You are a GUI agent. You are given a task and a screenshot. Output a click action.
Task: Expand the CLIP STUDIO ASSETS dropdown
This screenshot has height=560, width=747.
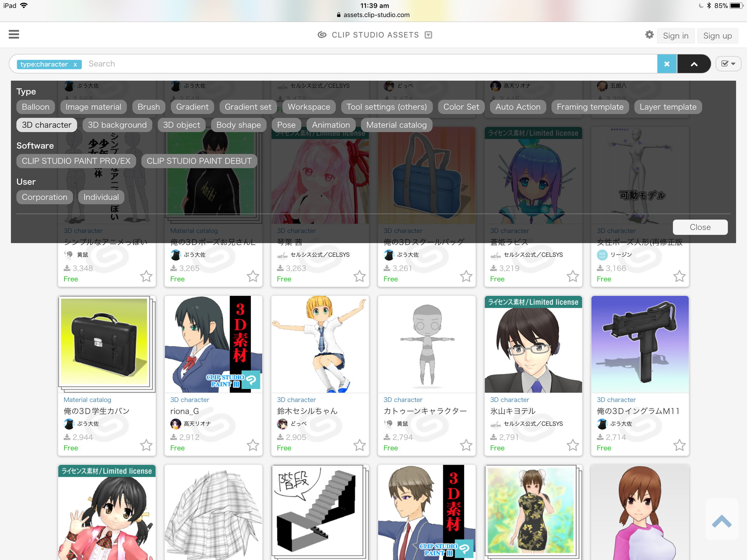[x=428, y=35]
